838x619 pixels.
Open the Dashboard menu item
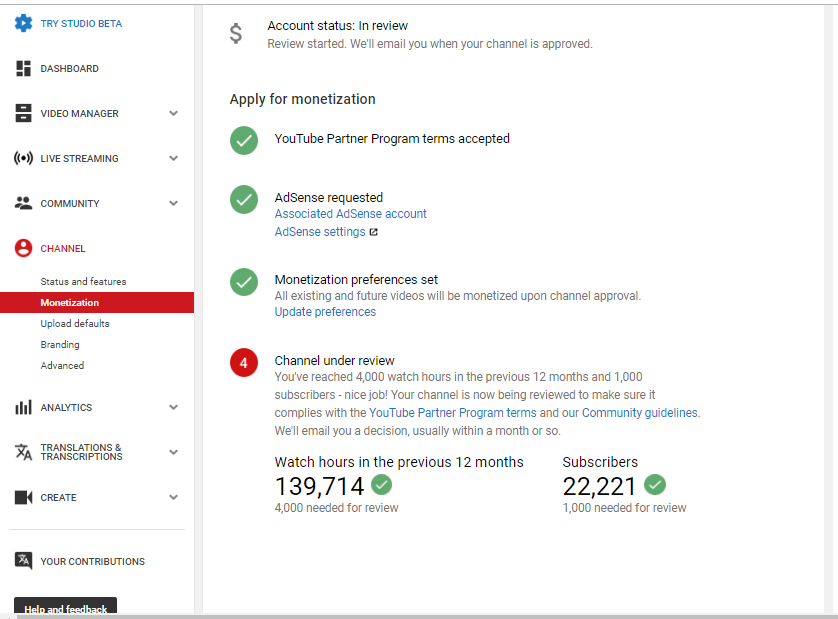[x=69, y=68]
